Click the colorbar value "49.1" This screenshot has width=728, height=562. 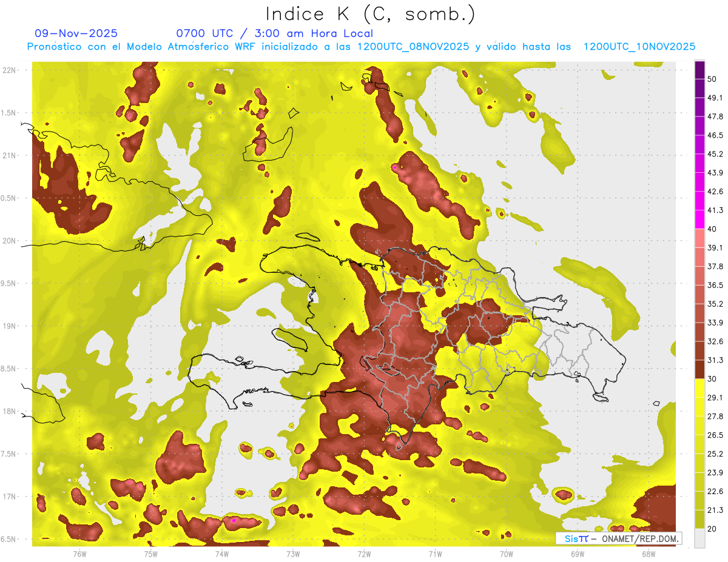click(x=715, y=98)
